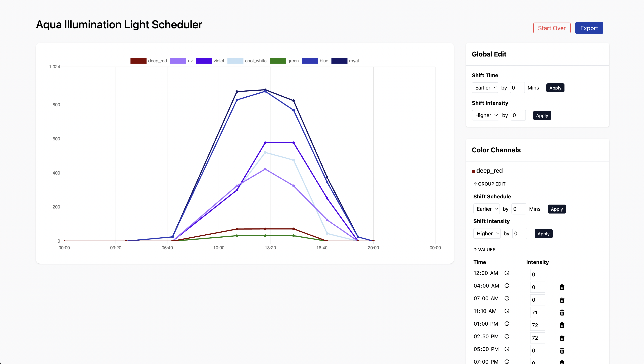Open the clock picker for 05:00 PM

507,349
